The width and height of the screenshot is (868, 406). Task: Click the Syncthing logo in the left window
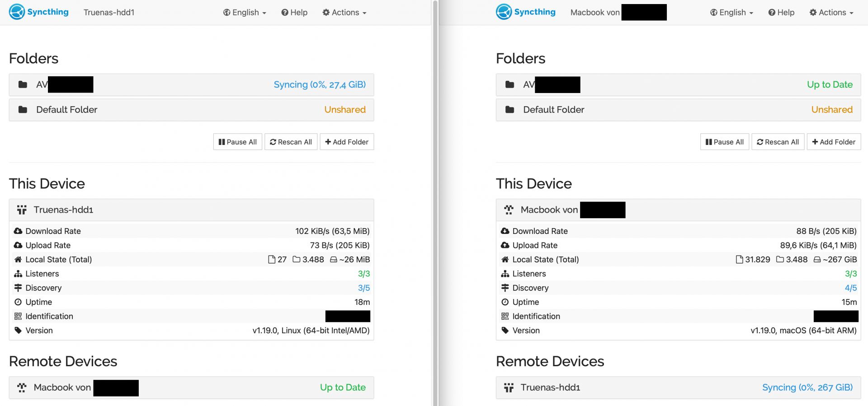(39, 12)
